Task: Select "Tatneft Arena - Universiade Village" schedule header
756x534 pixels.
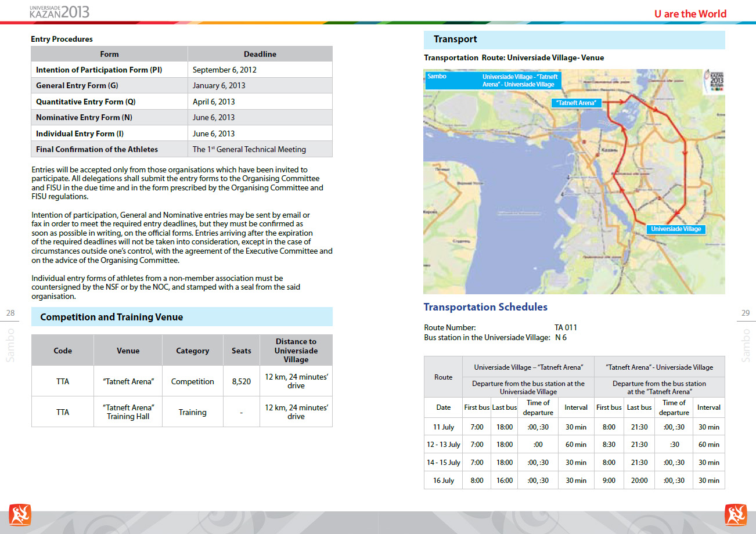Action: click(x=660, y=367)
